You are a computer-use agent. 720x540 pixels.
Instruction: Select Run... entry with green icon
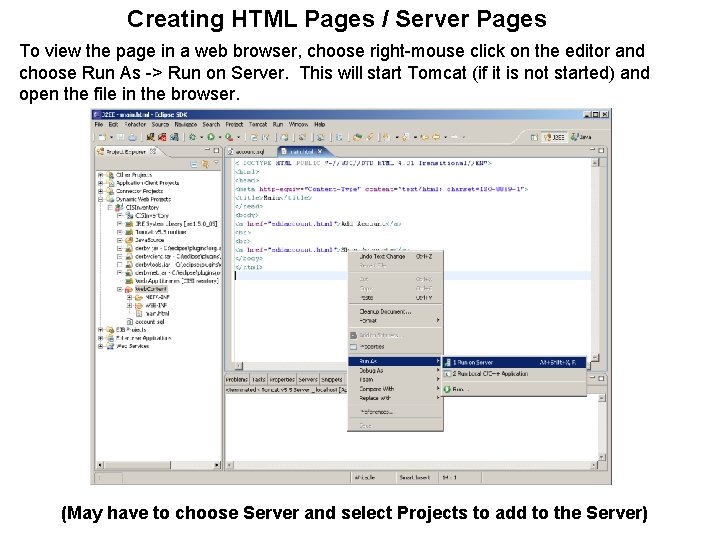pyautogui.click(x=514, y=389)
